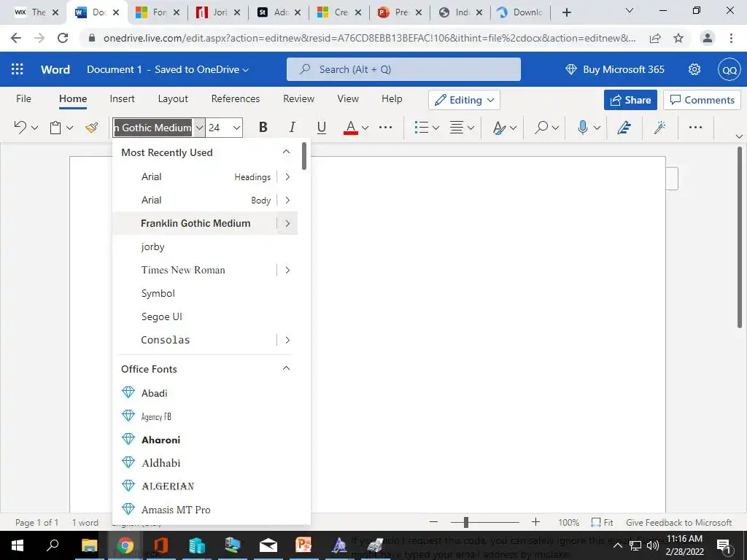The image size is (747, 560).
Task: Open the QQ account avatar
Action: 729,70
